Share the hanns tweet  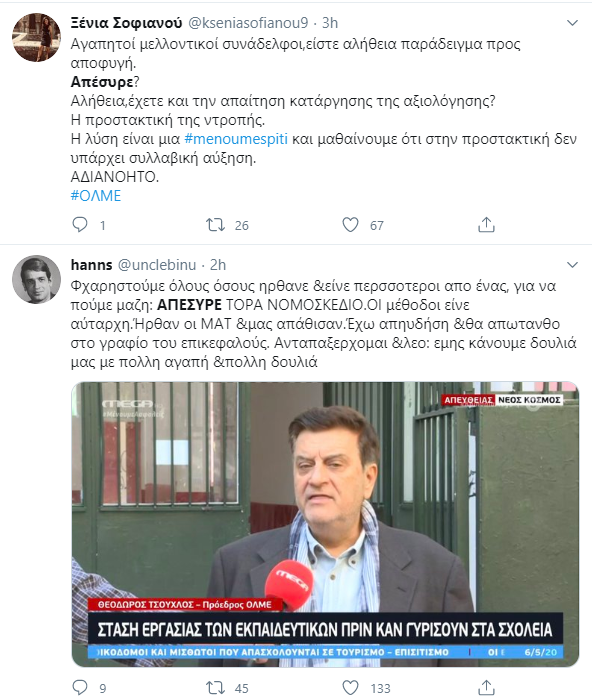coord(486,688)
